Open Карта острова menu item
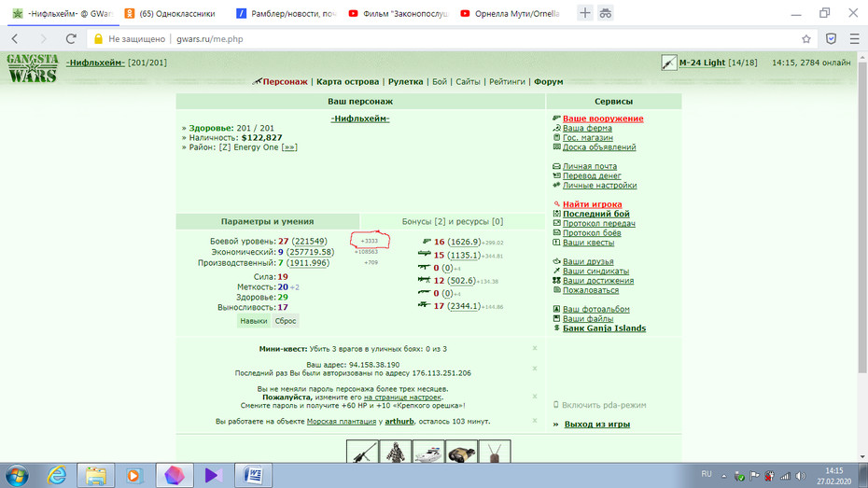 click(347, 81)
